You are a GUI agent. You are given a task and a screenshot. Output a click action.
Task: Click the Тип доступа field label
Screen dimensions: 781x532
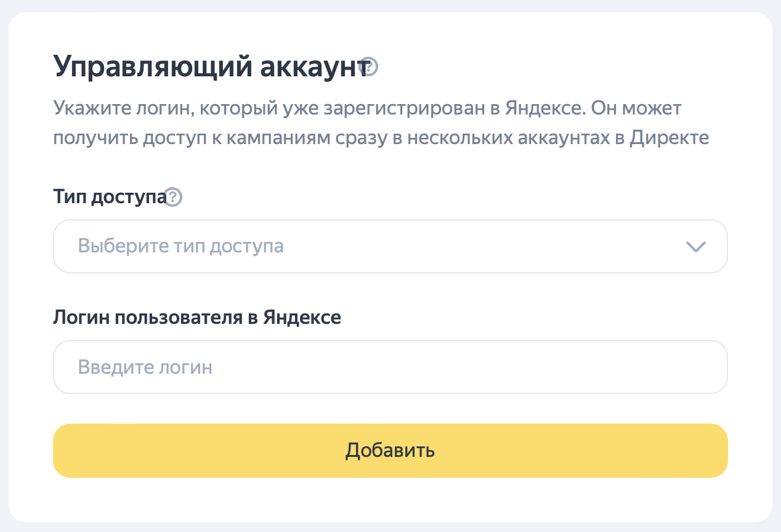[110, 198]
